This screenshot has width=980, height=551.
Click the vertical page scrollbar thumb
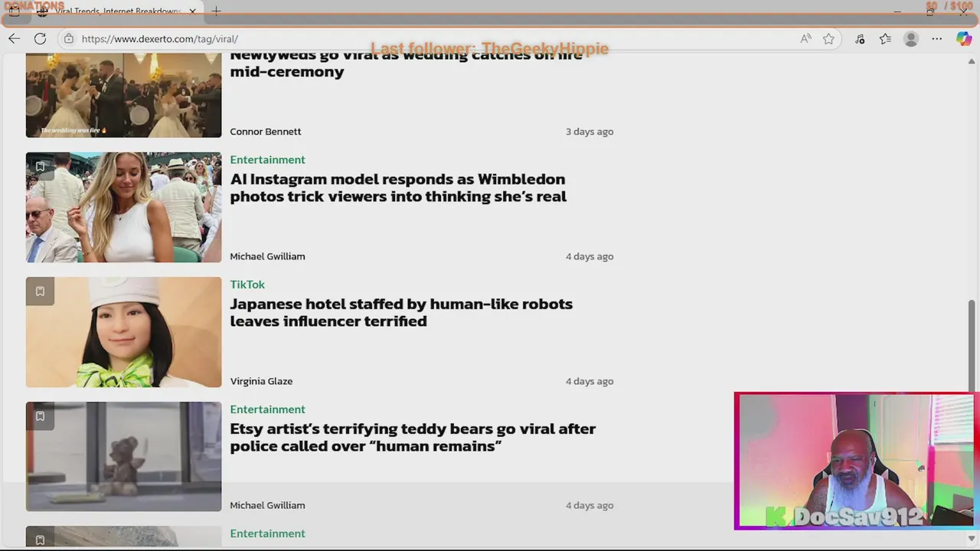pos(972,346)
